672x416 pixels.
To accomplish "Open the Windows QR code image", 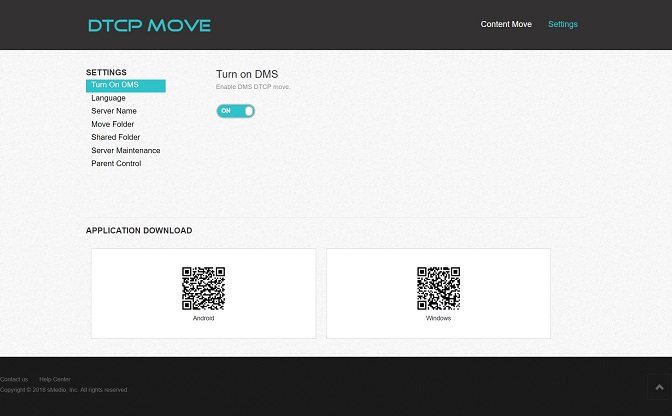I will point(438,288).
